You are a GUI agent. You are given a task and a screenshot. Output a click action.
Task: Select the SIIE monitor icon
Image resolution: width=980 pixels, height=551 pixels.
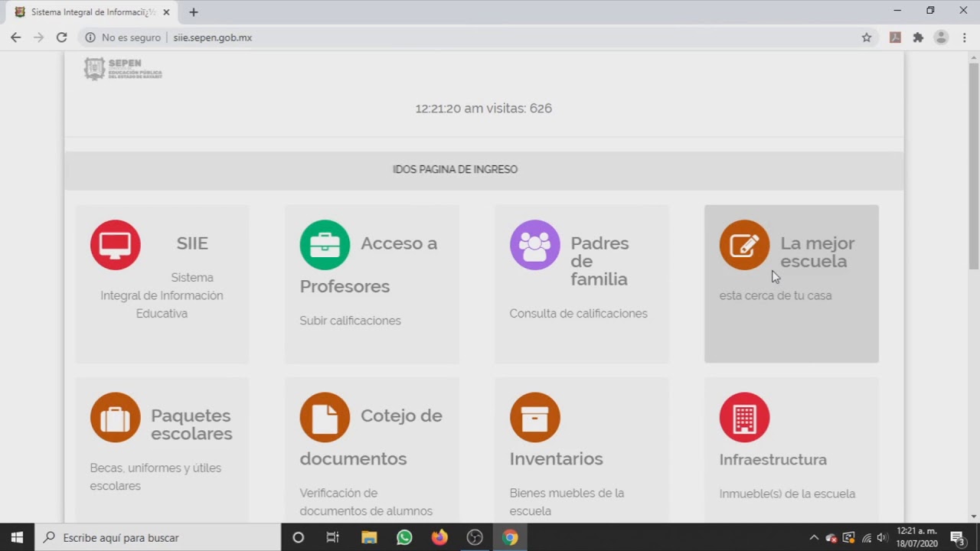(x=115, y=245)
